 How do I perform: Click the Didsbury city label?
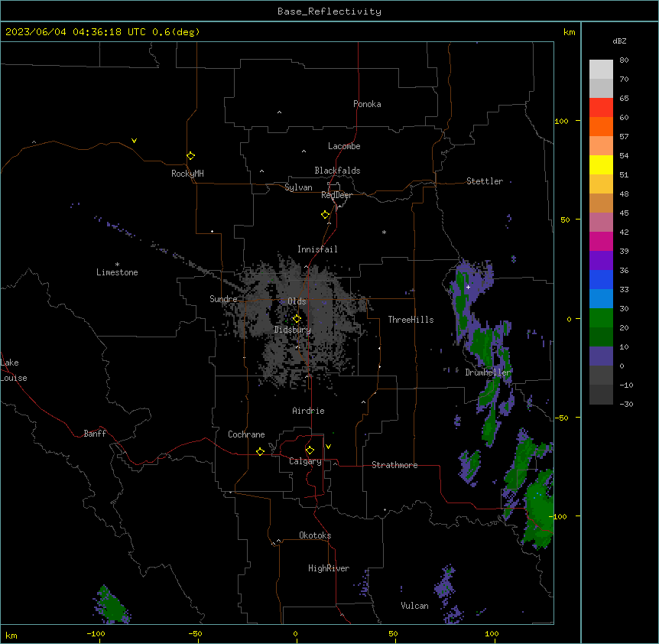pos(293,330)
